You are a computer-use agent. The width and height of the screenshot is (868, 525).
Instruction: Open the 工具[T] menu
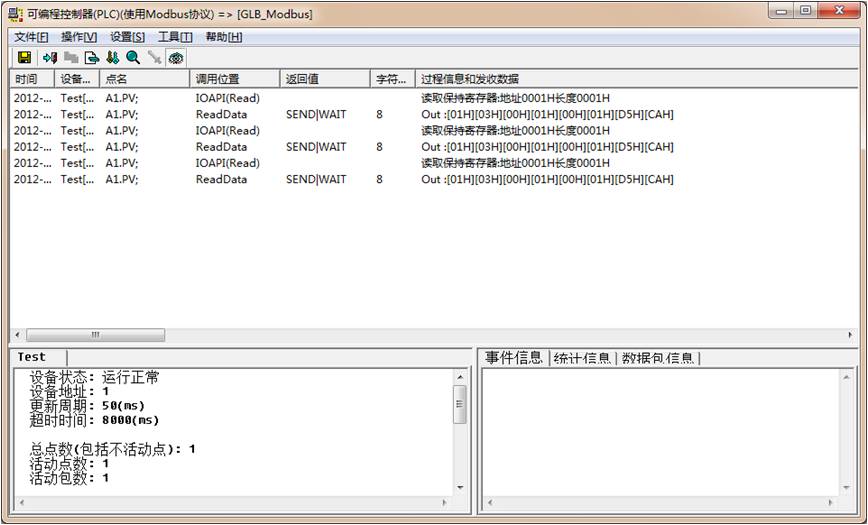pyautogui.click(x=175, y=37)
